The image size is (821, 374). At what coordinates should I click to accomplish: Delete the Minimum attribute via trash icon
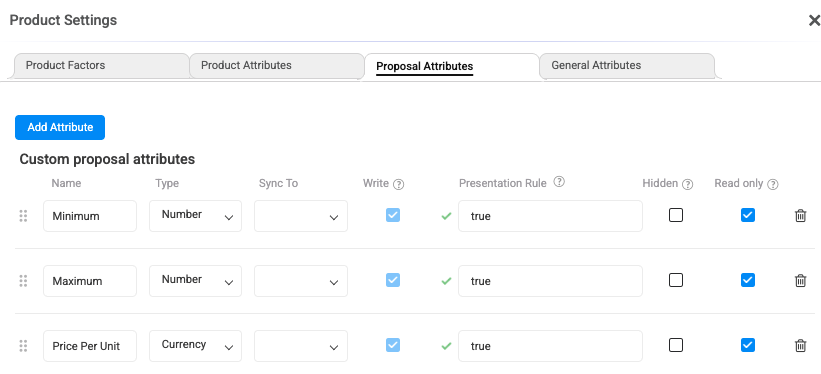pos(800,215)
